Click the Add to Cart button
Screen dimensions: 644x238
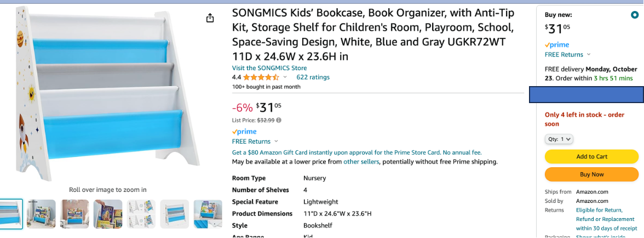point(591,156)
